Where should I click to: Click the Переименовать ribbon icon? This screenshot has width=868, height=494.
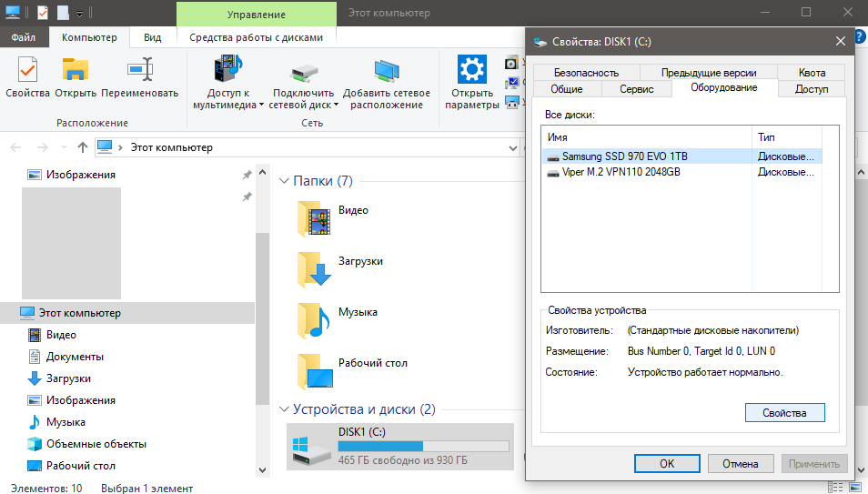click(140, 70)
